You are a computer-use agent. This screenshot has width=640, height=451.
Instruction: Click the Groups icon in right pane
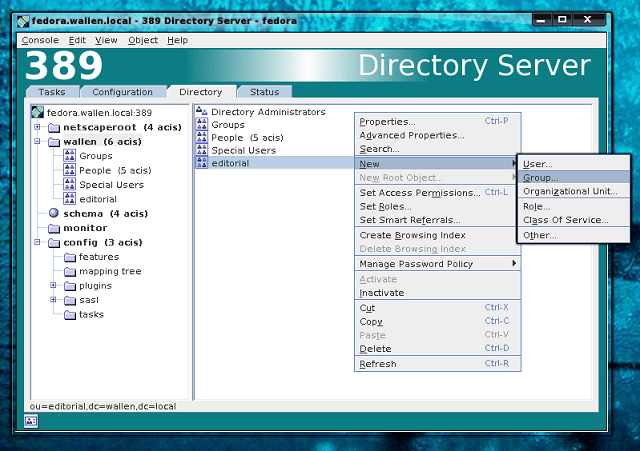[202, 124]
